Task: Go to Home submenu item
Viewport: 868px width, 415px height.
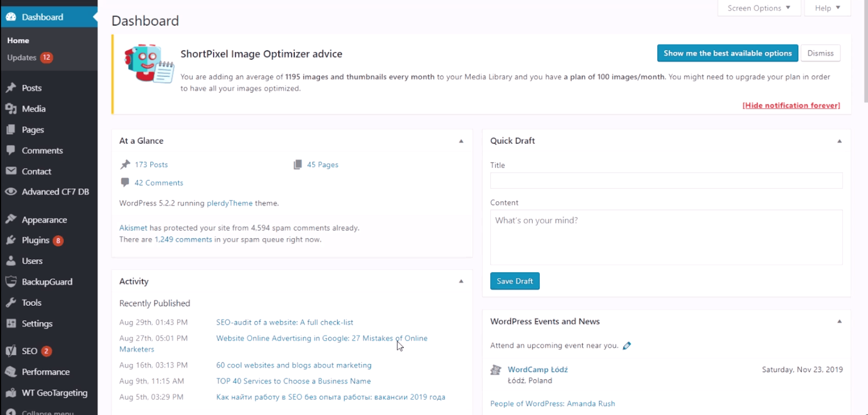Action: (18, 41)
